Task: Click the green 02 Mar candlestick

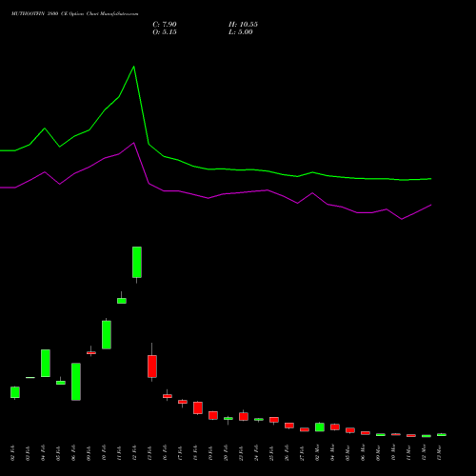Action: [320, 427]
